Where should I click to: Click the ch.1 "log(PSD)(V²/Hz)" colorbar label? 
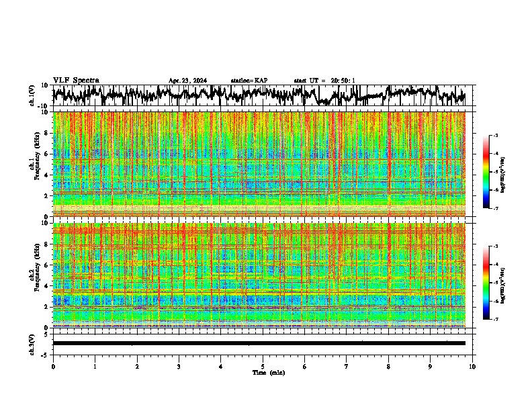click(503, 175)
